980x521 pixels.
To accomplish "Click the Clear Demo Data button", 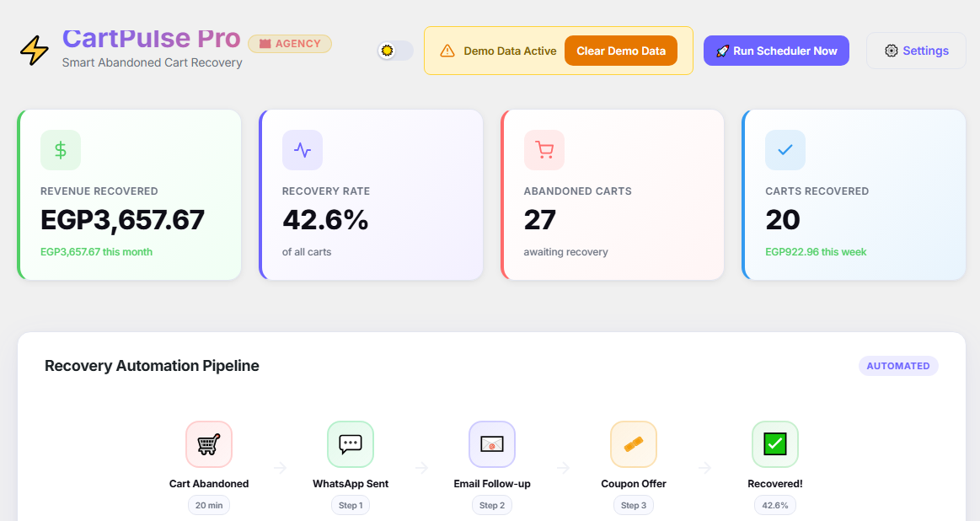I will pyautogui.click(x=621, y=51).
